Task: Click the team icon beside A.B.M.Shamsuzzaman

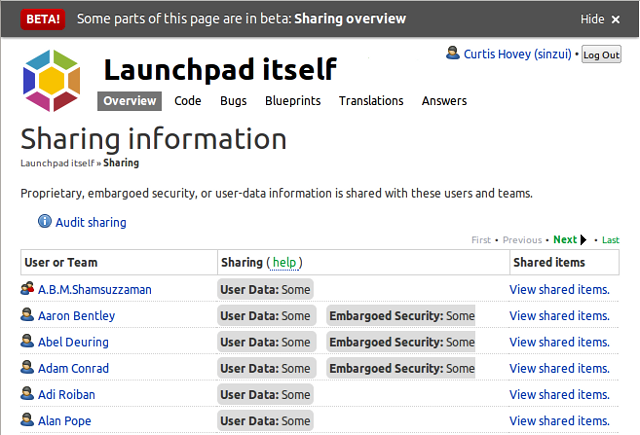Action: click(x=27, y=289)
